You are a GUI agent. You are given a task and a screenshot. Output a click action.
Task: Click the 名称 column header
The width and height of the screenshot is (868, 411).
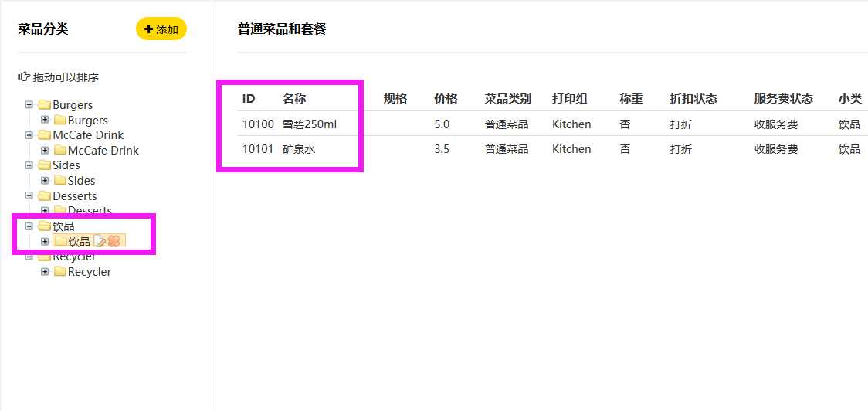point(294,99)
